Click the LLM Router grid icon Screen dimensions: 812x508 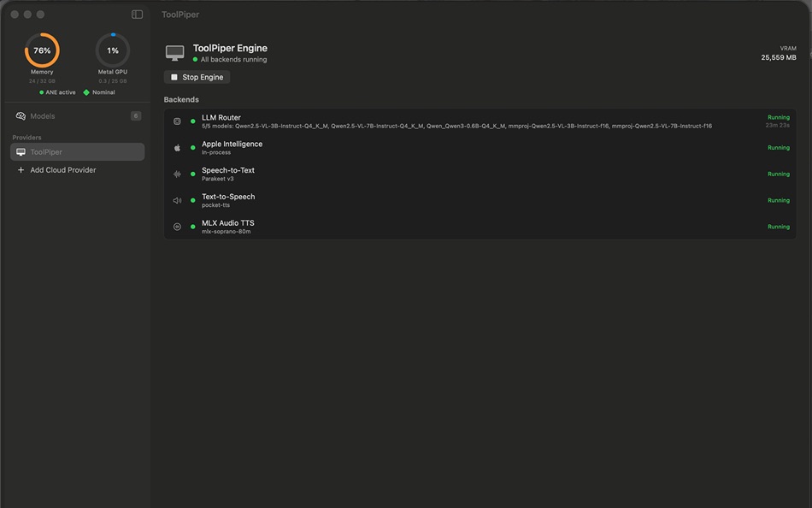[178, 121]
